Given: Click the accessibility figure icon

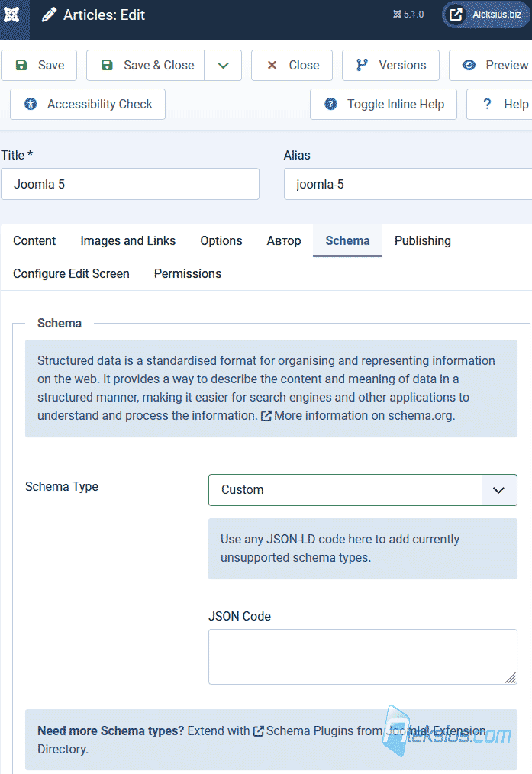Looking at the screenshot, I should [31, 104].
